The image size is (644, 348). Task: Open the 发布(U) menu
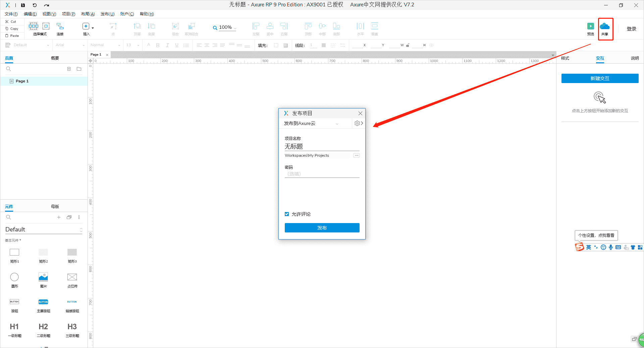coord(107,14)
